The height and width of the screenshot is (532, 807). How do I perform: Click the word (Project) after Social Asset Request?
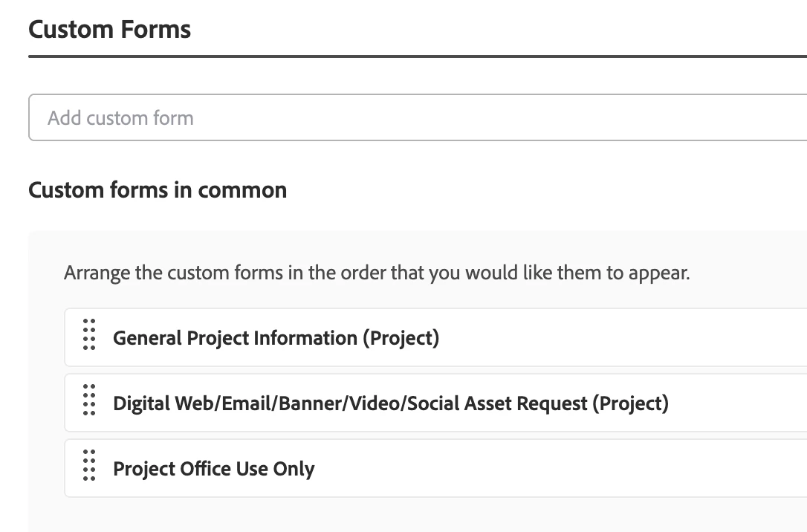point(630,403)
